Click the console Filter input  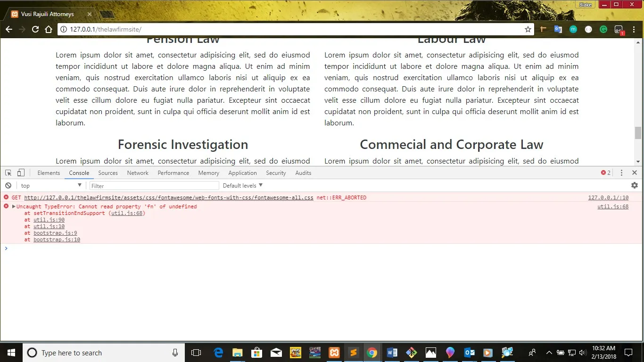point(154,186)
